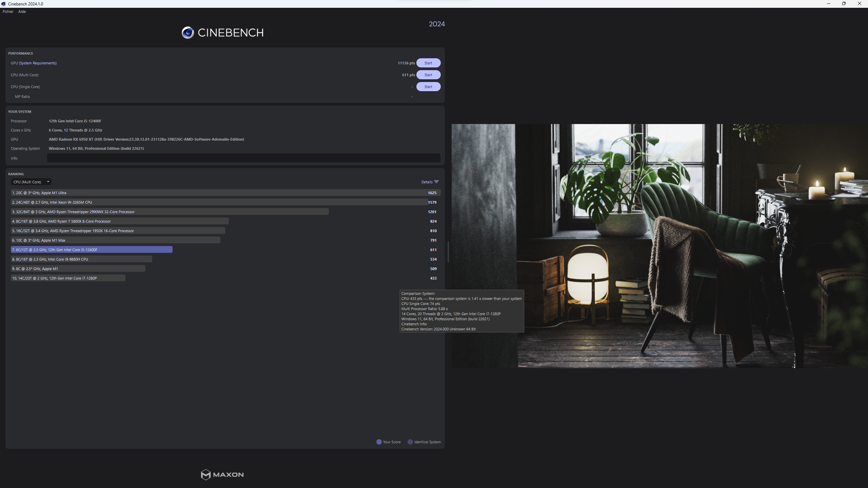Screen dimensions: 868x488
Task: Click the Your Score legend dot
Action: [x=379, y=442]
